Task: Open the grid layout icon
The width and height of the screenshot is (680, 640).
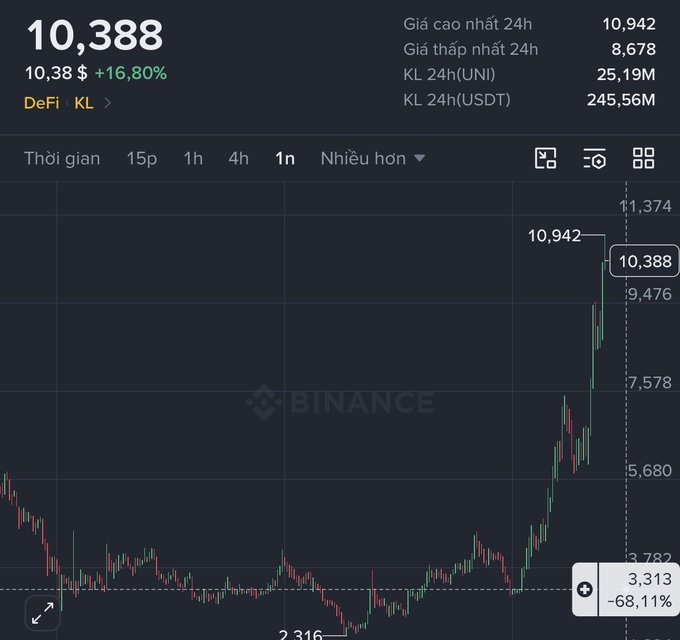Action: (x=643, y=158)
